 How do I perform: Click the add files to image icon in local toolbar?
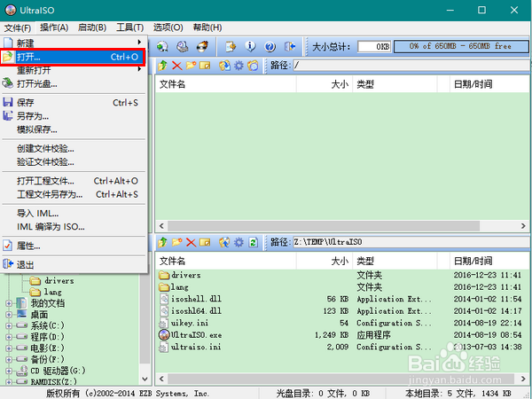[224, 242]
